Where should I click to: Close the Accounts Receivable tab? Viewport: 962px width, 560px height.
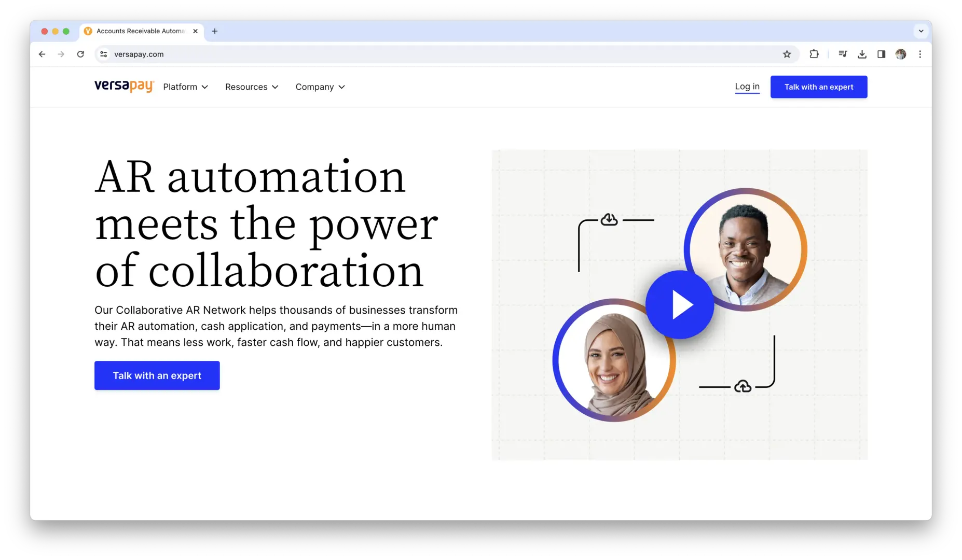(195, 31)
